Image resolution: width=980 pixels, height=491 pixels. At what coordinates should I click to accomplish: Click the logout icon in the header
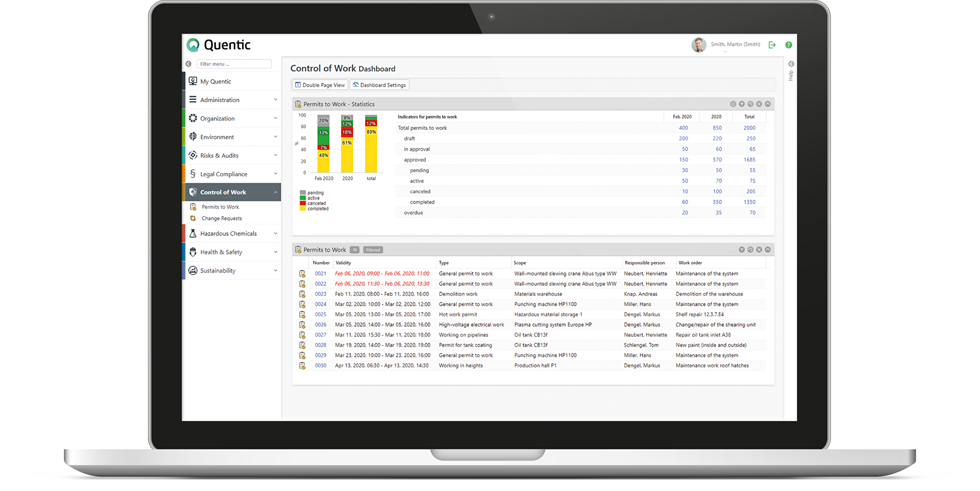[x=772, y=45]
